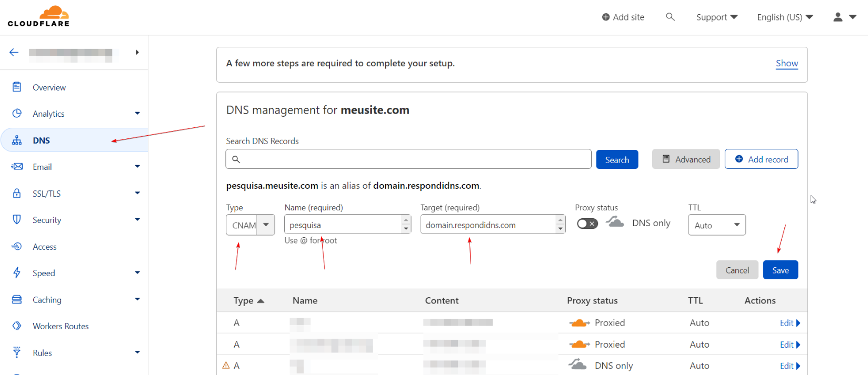Expand the Rules submenu arrow
The width and height of the screenshot is (868, 375).
coord(137,352)
